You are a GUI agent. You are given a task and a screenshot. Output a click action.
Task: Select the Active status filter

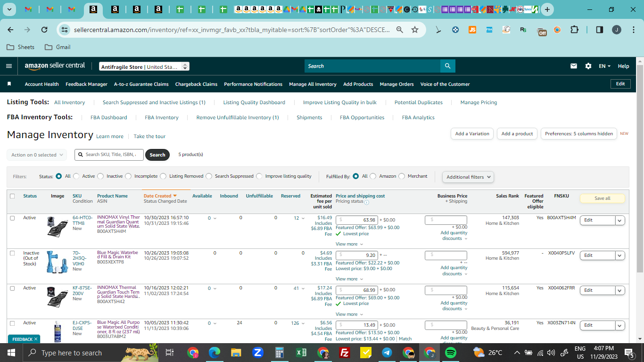pos(76,176)
